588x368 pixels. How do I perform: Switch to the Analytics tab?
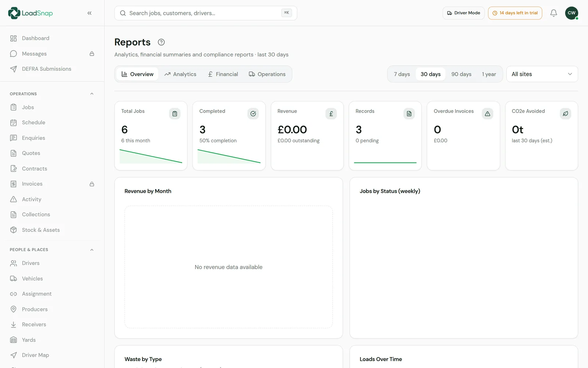180,74
